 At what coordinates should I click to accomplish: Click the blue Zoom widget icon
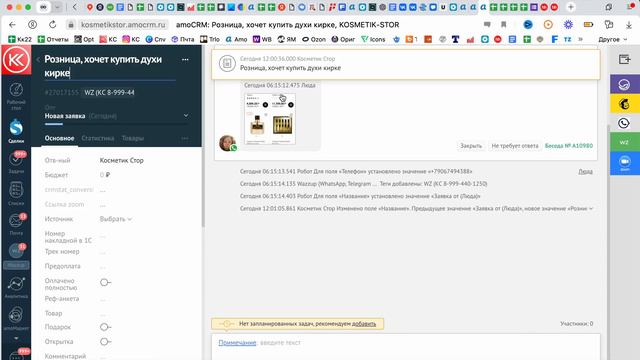click(x=624, y=162)
